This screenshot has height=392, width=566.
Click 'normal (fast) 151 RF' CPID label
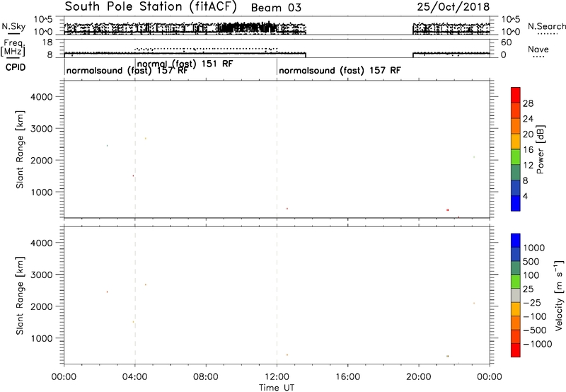click(185, 64)
